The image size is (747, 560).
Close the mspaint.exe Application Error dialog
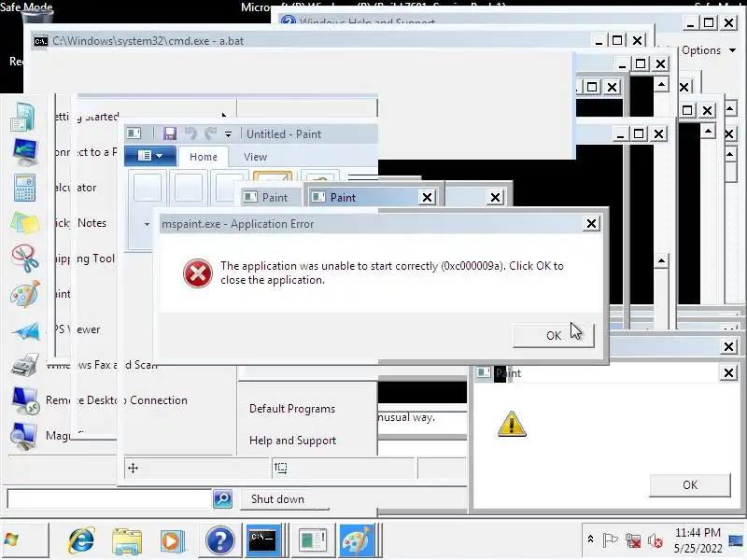pos(591,223)
